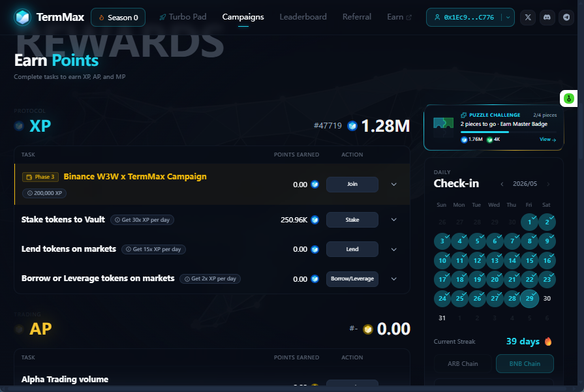Viewport: 584px width, 392px height.
Task: Click the blue coin icon beside 1.76M
Action: point(464,140)
